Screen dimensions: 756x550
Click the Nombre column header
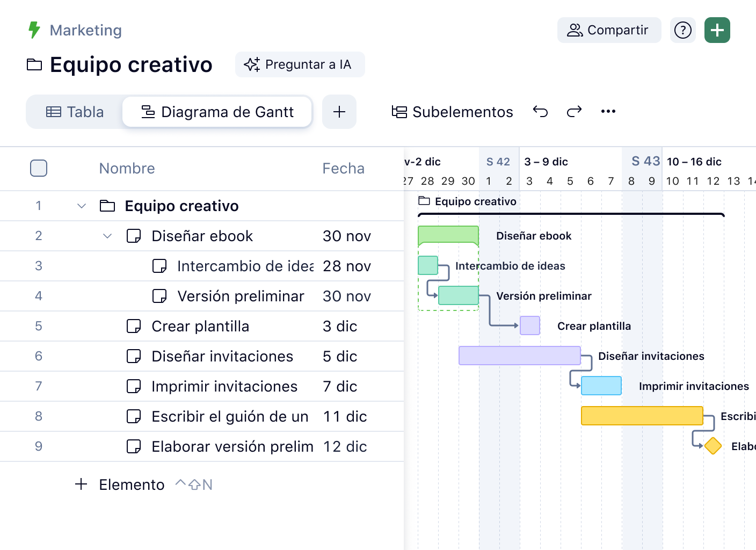pos(127,168)
